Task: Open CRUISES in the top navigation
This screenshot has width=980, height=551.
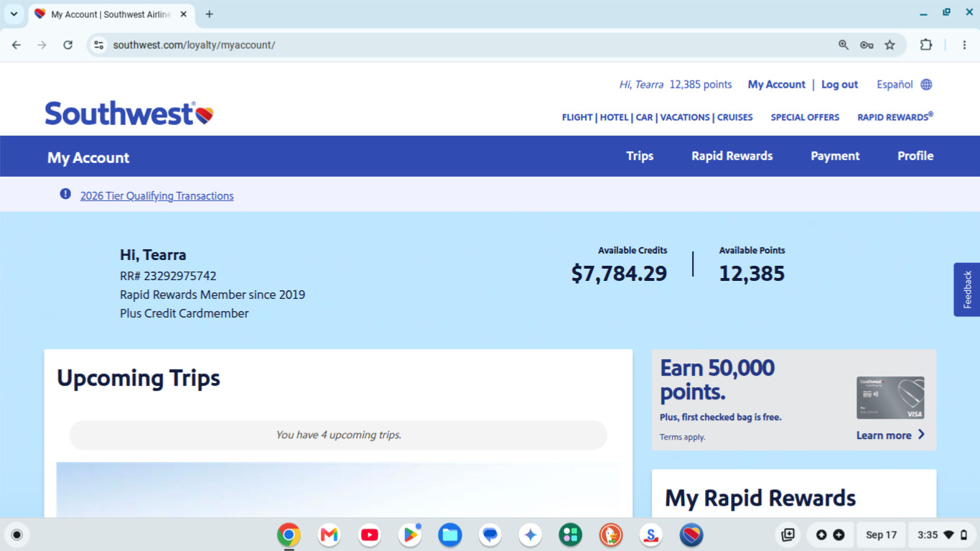Action: pyautogui.click(x=735, y=117)
